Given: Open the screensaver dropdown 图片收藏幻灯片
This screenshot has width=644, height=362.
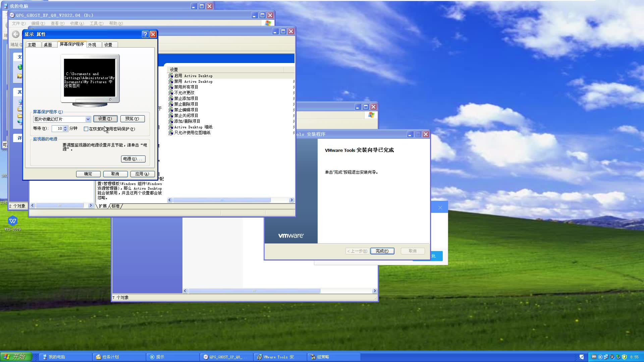Looking at the screenshot, I should 88,119.
